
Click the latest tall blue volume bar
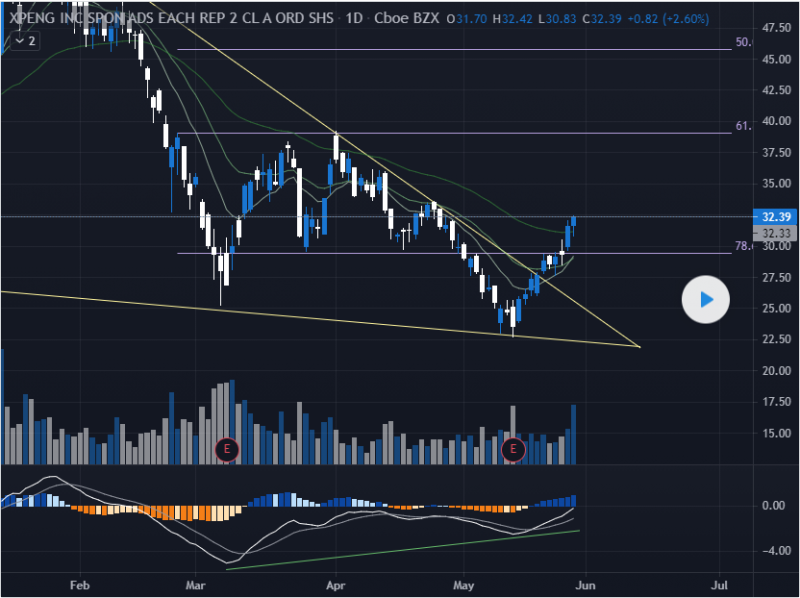(x=574, y=435)
